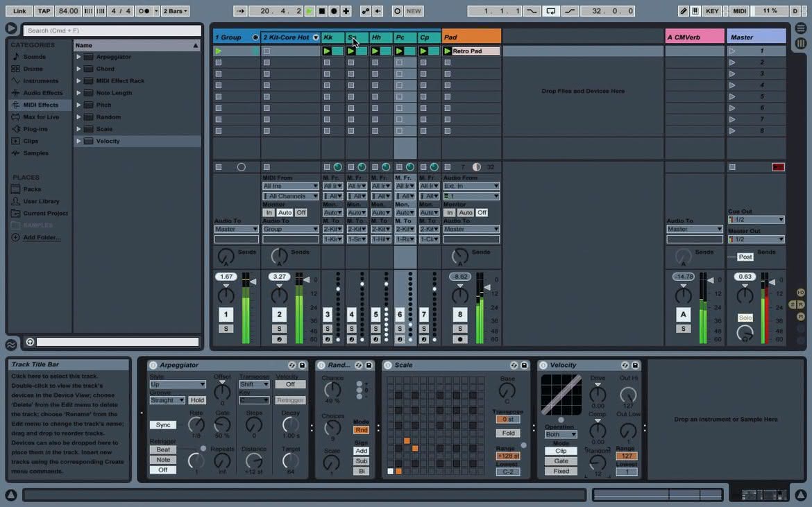Open the Groove Pool wave icon

tap(11, 344)
